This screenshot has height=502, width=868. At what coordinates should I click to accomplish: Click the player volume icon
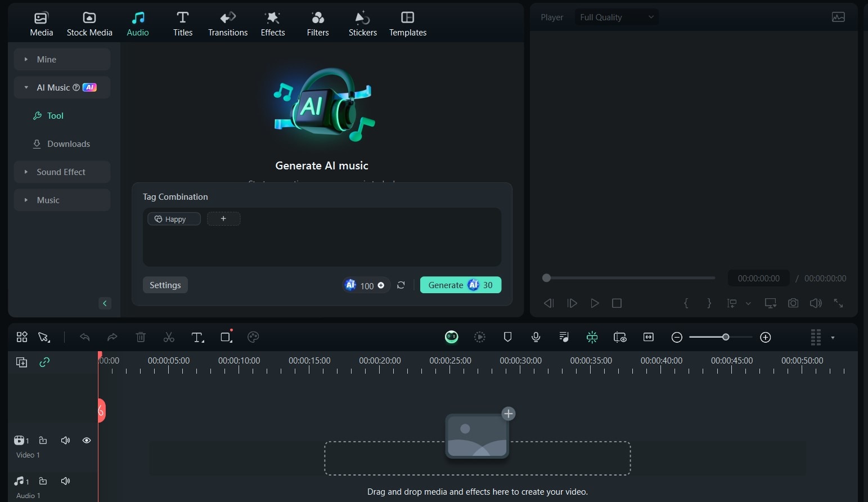coord(816,303)
